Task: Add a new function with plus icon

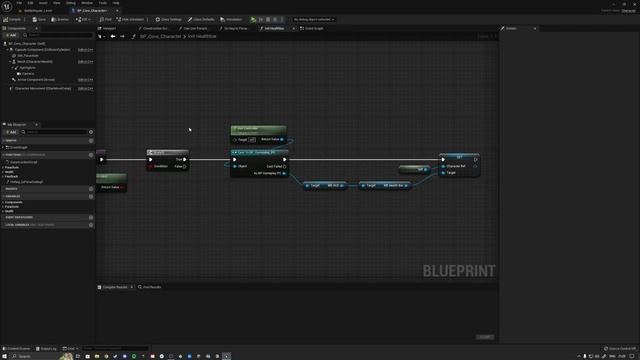Action: tap(91, 155)
